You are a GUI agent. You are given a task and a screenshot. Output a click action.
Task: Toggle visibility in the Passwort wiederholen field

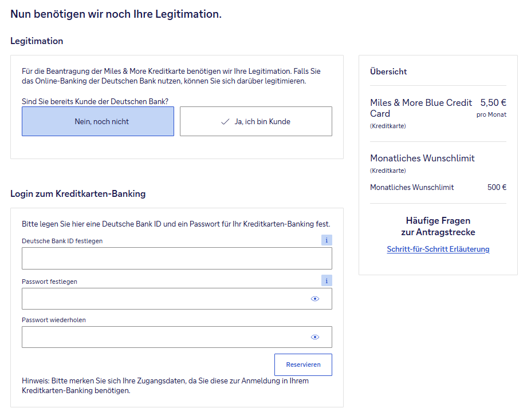314,337
